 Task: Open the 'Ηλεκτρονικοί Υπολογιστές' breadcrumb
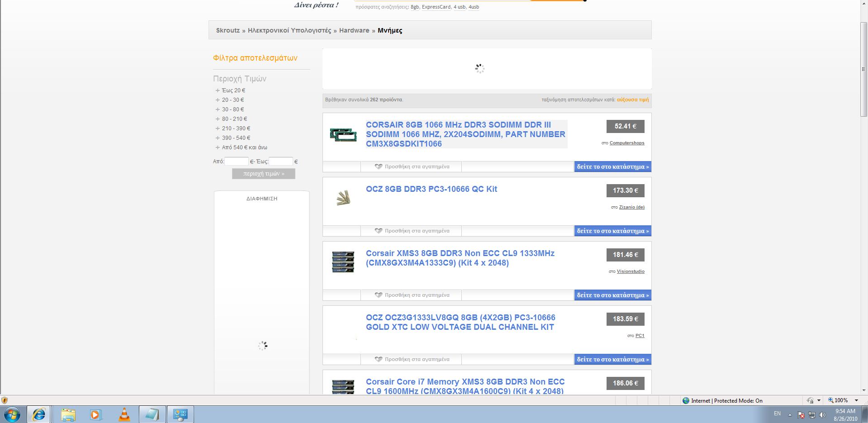click(x=289, y=30)
